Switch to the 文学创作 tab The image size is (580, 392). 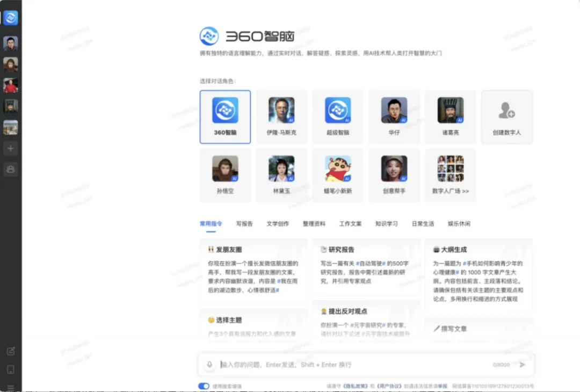(x=278, y=224)
